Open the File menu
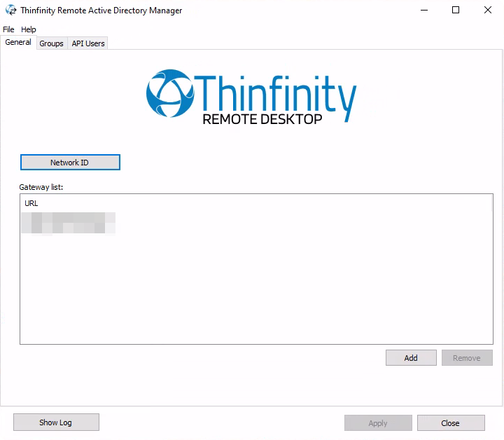Image resolution: width=504 pixels, height=440 pixels. [x=8, y=29]
